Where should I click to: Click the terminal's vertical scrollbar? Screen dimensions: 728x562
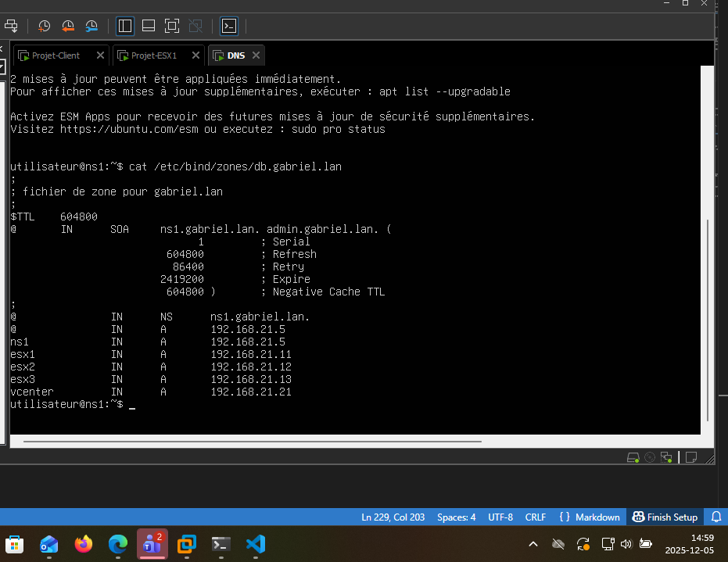707,313
